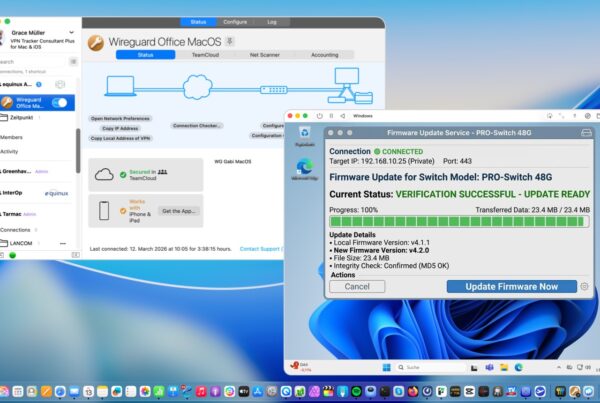Click the green firmware progress bar

tap(459, 222)
